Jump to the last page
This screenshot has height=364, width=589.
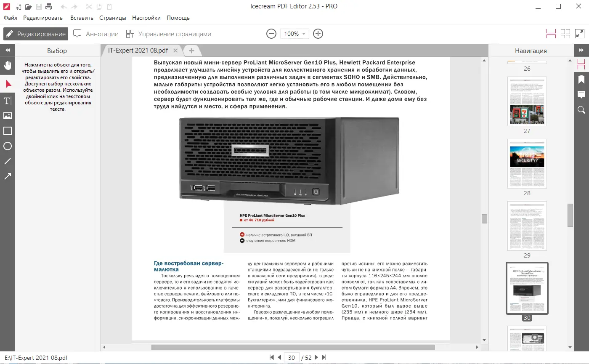coord(324,358)
